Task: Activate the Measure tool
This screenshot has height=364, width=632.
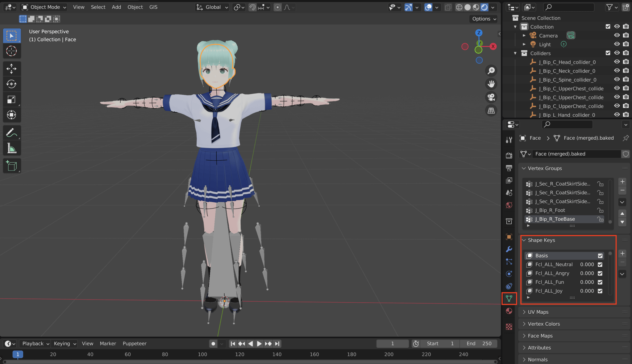Action: (x=12, y=148)
